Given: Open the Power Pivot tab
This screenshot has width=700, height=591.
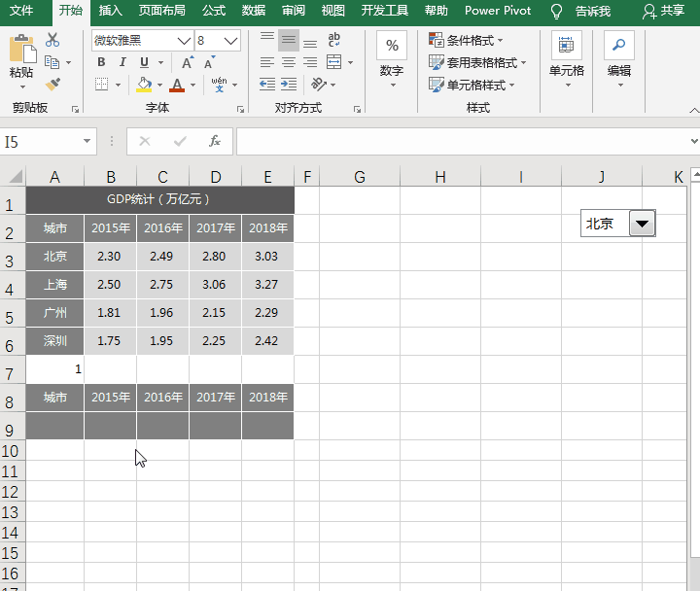Looking at the screenshot, I should [x=498, y=11].
